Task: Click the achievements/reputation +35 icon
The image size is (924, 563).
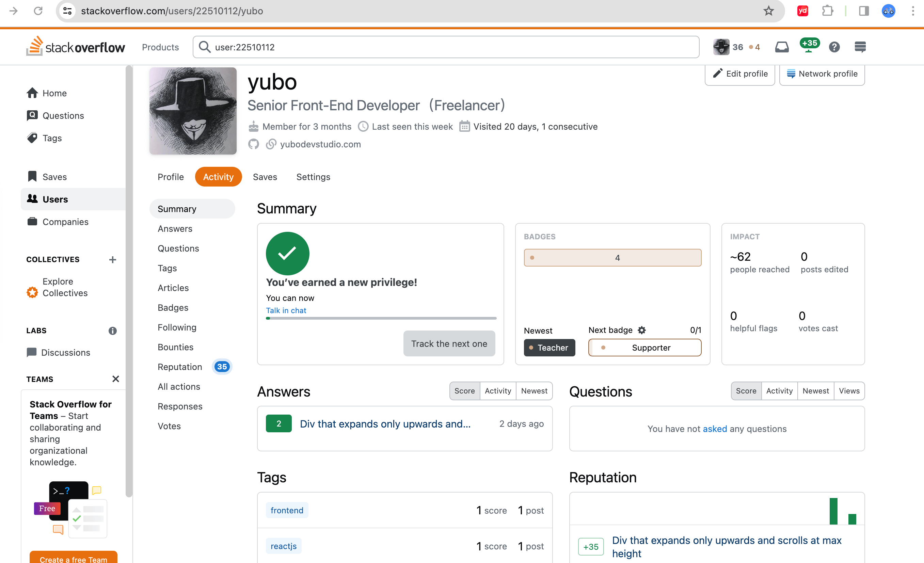Action: point(807,47)
